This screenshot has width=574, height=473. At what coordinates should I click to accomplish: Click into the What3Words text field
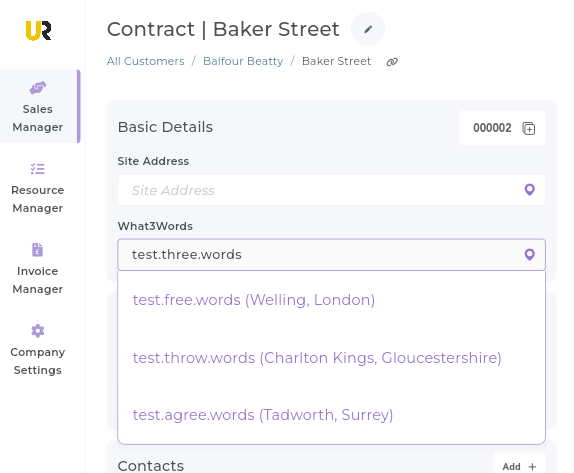331,254
